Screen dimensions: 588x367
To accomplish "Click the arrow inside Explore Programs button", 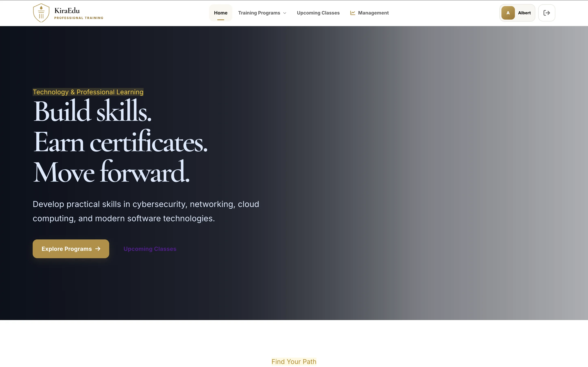I will click(x=98, y=249).
